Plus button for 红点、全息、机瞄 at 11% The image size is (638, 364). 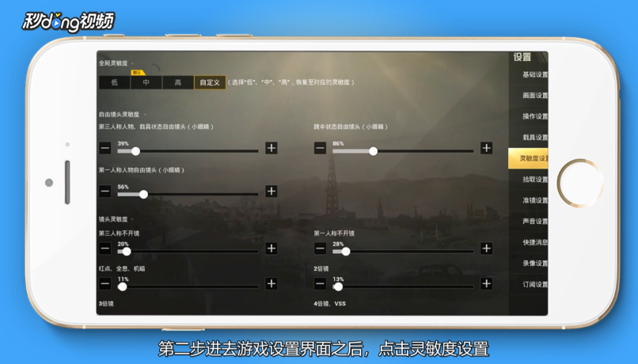point(272,284)
